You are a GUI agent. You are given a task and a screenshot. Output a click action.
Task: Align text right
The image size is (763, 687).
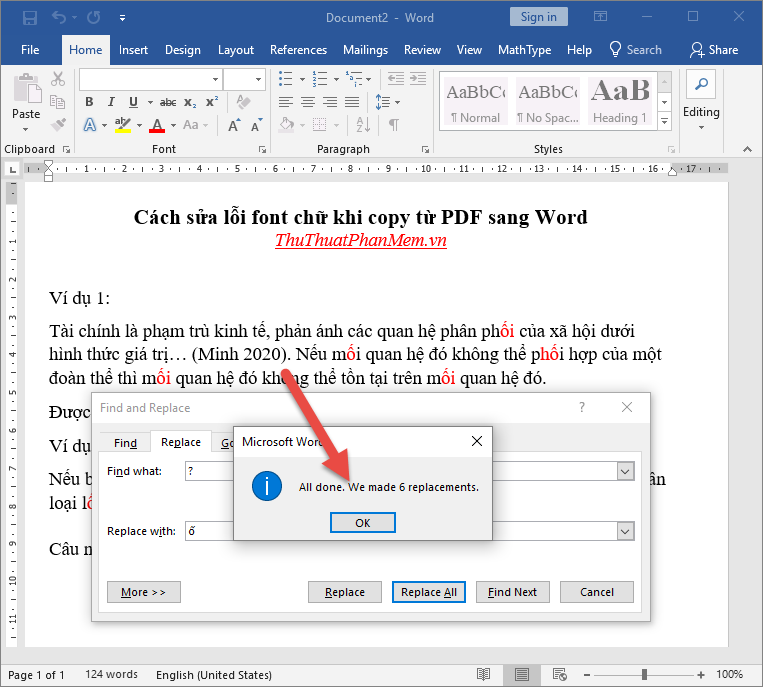click(330, 102)
